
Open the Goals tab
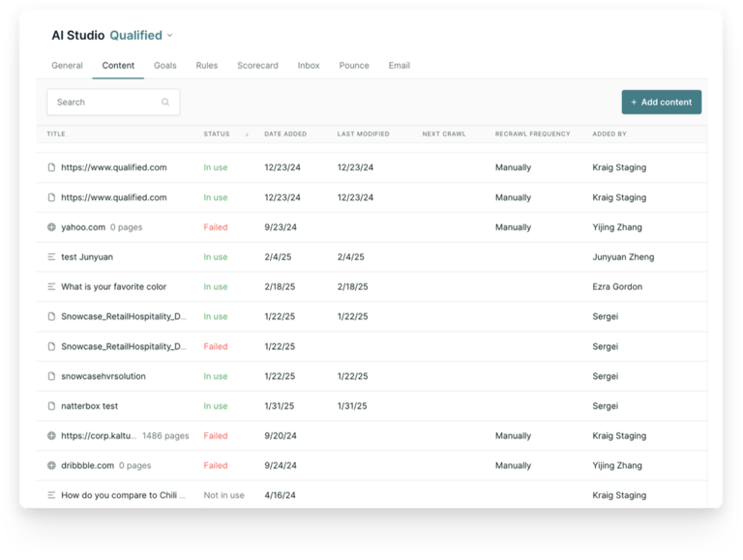tap(164, 66)
